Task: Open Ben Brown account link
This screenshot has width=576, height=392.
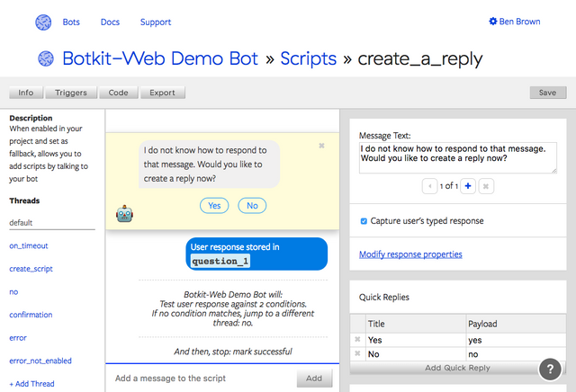Action: point(519,22)
